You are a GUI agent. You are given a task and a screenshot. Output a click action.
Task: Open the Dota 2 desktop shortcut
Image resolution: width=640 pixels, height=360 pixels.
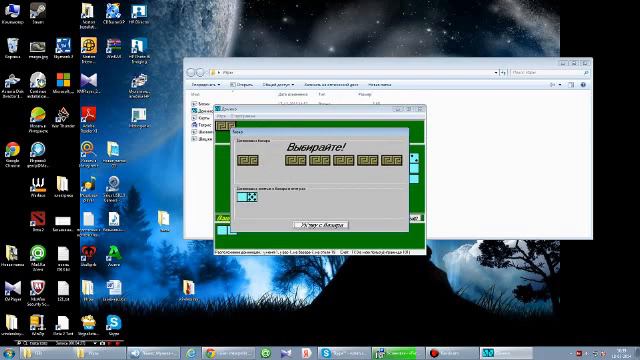pos(38,222)
